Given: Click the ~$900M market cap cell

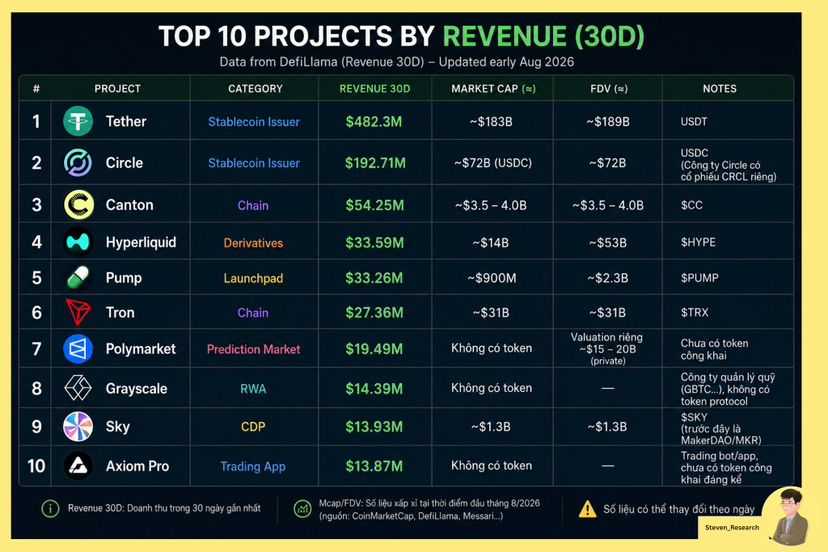Looking at the screenshot, I should pyautogui.click(x=492, y=278).
